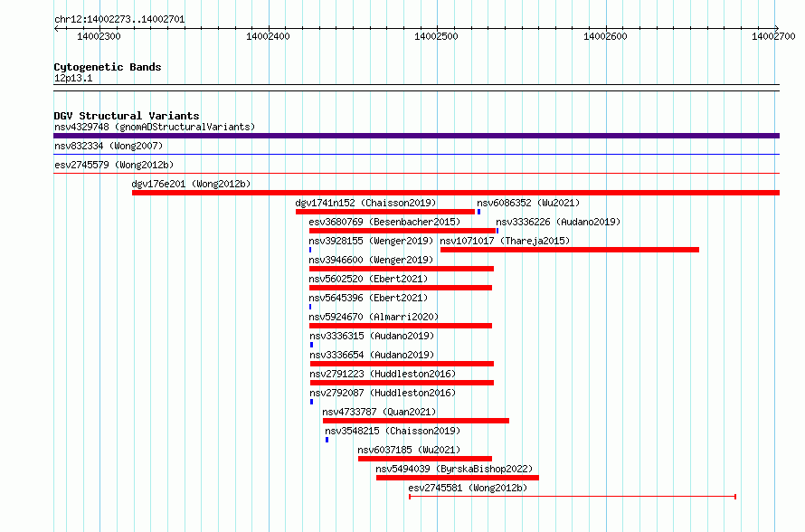The height and width of the screenshot is (532, 805).
Task: Click the blue marker under nsv3548215
Action: coord(327,440)
